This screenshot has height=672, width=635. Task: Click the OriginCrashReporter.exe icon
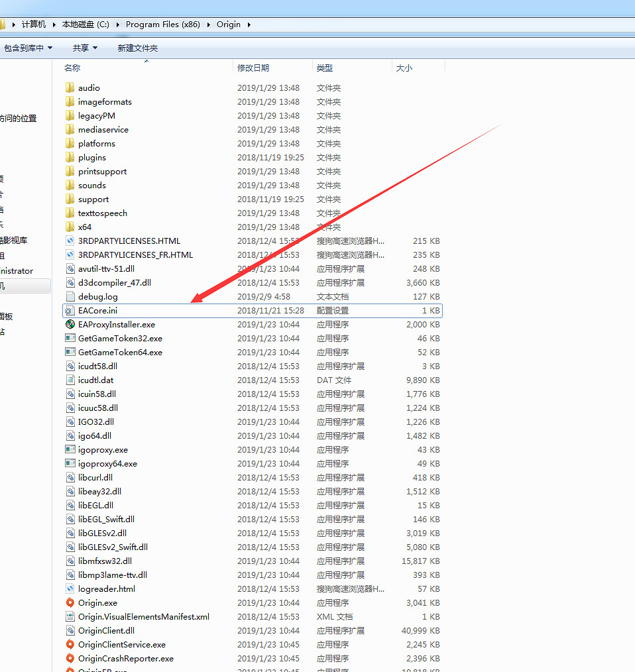[x=70, y=658]
